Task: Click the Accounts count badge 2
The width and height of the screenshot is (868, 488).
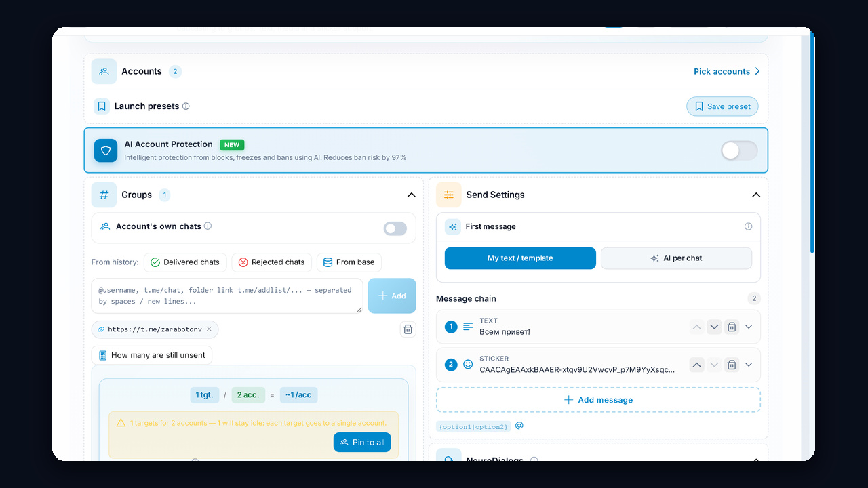Action: click(x=175, y=71)
